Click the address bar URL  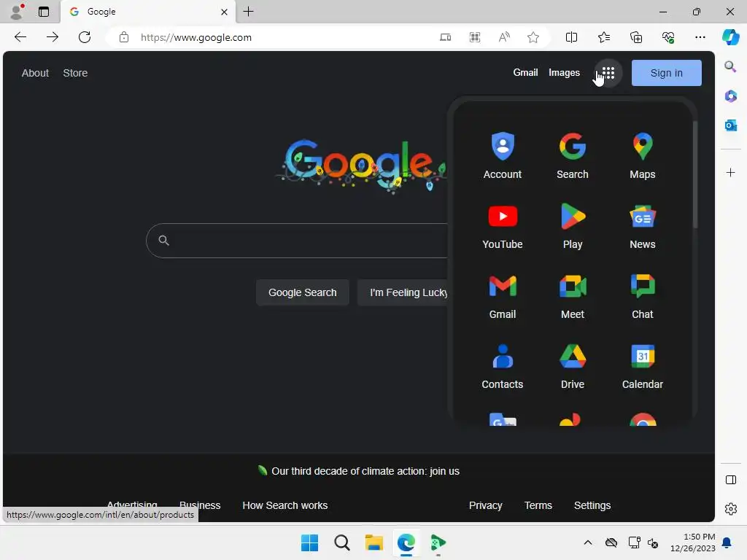point(196,37)
